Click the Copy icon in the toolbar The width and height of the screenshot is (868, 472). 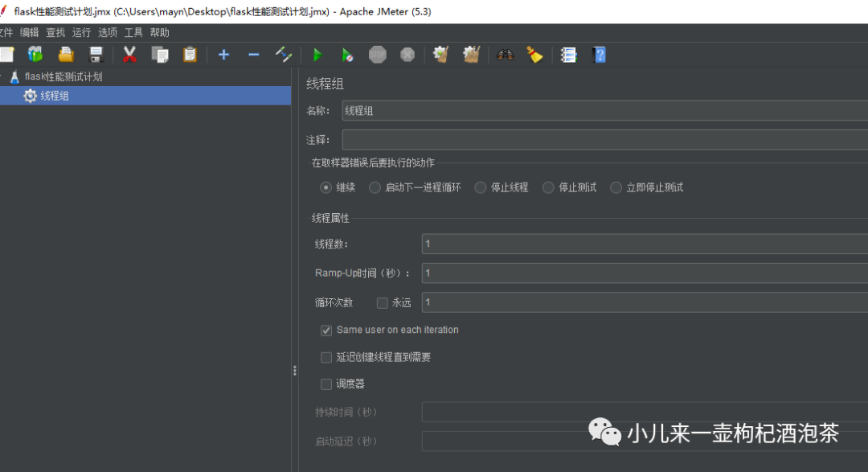point(160,54)
